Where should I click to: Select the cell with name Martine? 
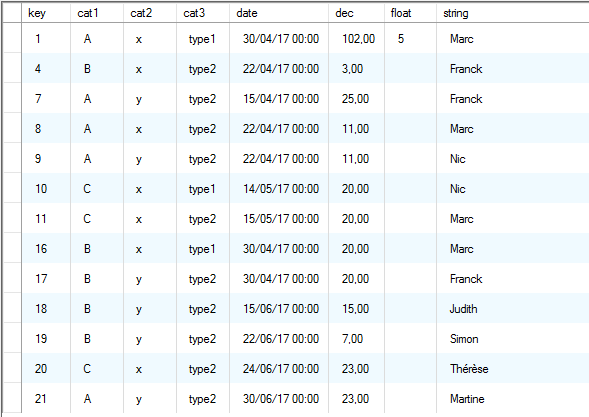pos(513,398)
